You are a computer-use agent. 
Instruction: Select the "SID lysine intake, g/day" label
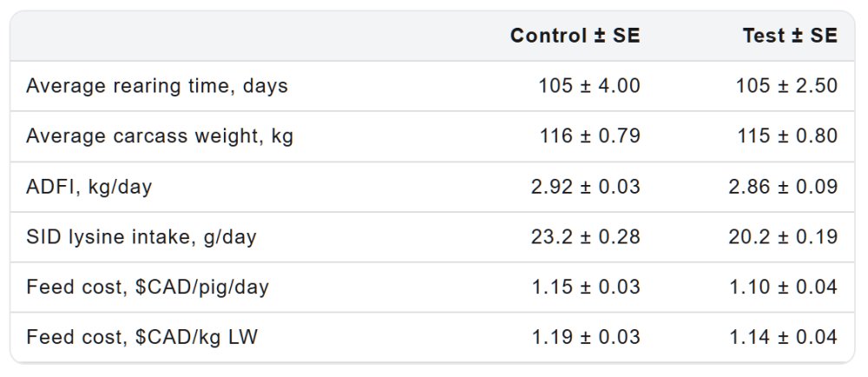(141, 237)
